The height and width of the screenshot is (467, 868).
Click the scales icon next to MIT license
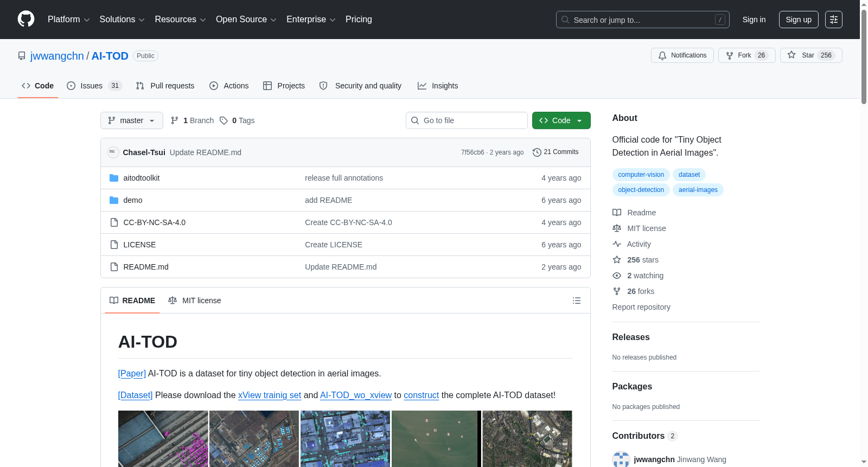point(617,228)
